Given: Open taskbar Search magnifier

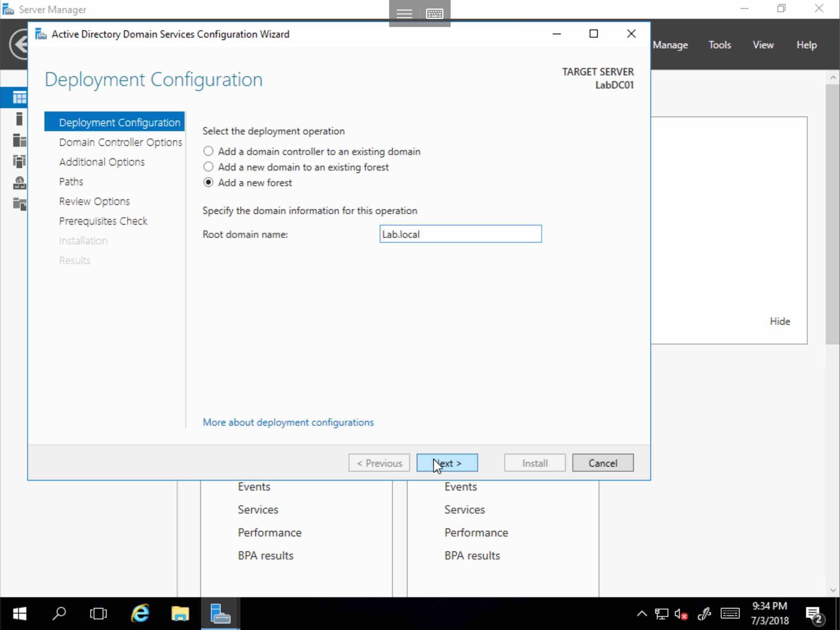Looking at the screenshot, I should [x=59, y=614].
